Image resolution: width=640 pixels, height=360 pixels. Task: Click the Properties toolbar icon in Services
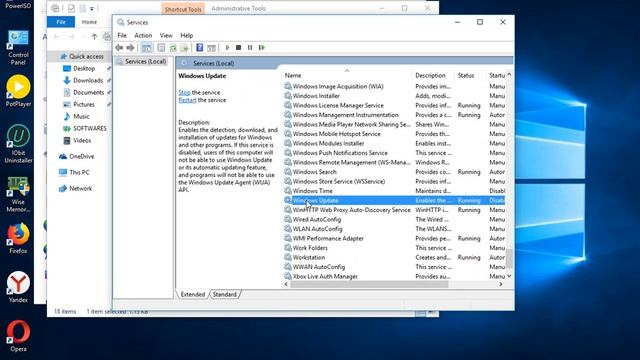click(x=161, y=48)
